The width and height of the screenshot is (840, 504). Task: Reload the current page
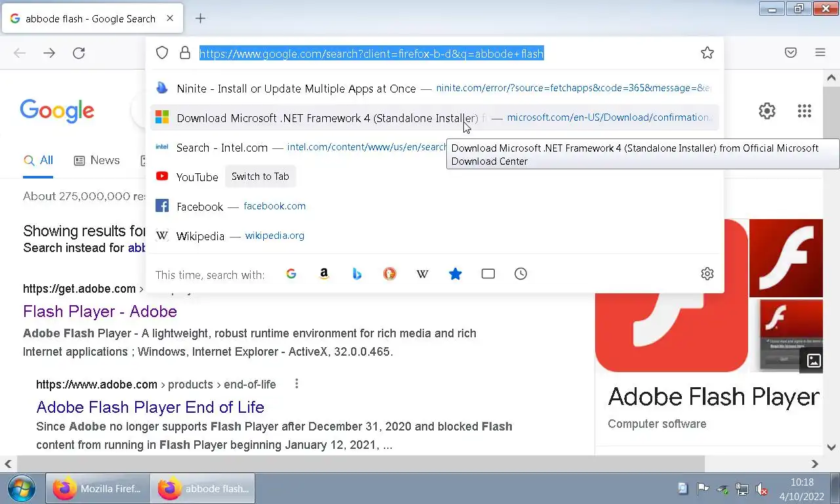[x=79, y=53]
